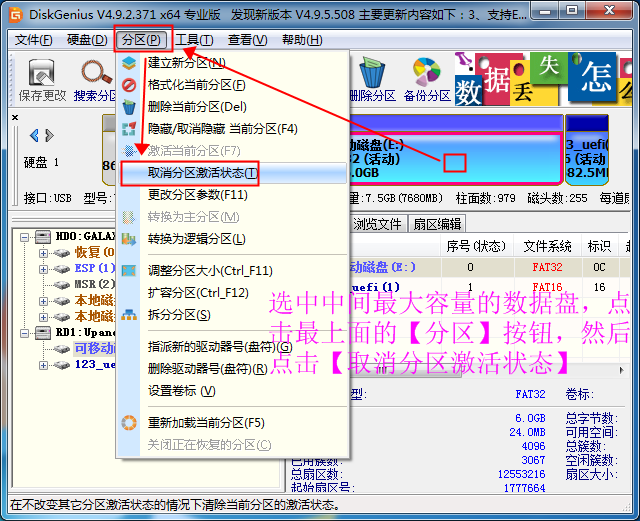Click the 序号(状态) column header

(476, 246)
